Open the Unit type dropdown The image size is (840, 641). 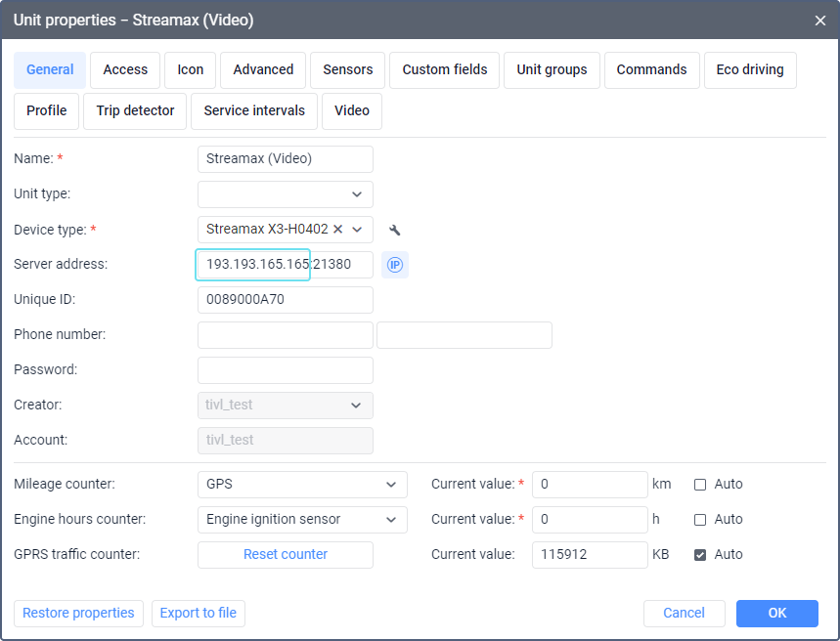click(x=357, y=194)
